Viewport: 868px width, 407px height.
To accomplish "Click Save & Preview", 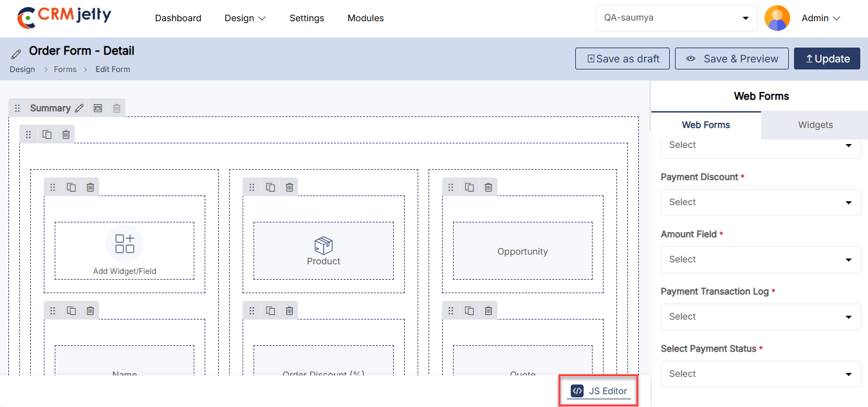I will (x=732, y=59).
